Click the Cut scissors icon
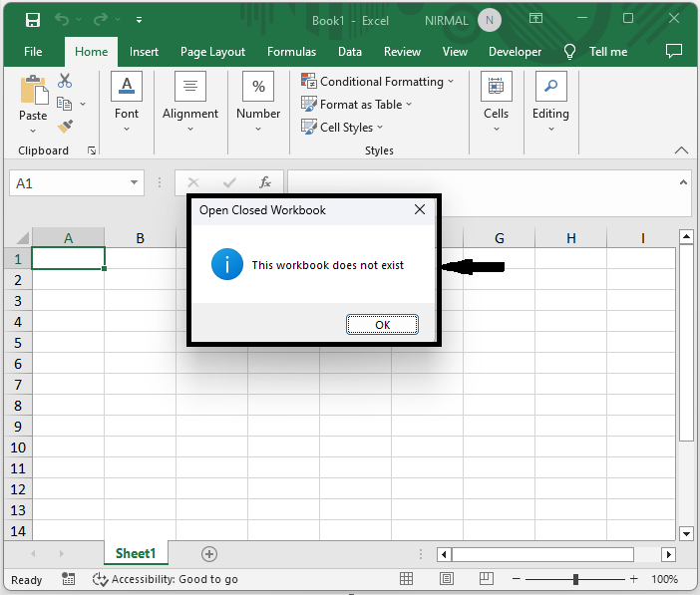Screen dimensions: 700x595 65,81
